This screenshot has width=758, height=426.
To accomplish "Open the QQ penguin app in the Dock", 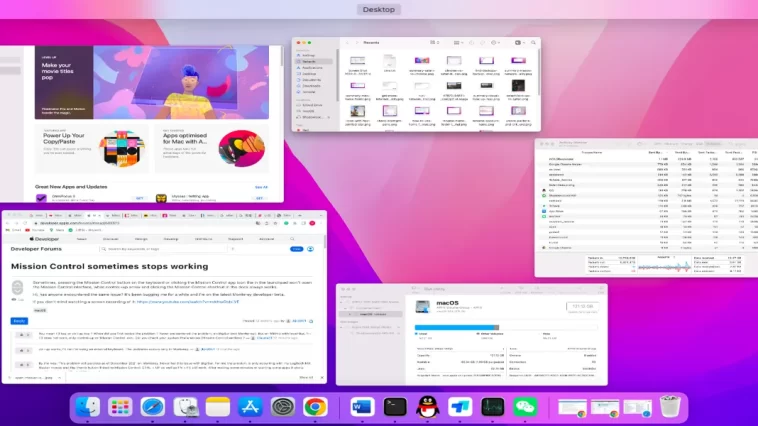I will click(x=427, y=407).
